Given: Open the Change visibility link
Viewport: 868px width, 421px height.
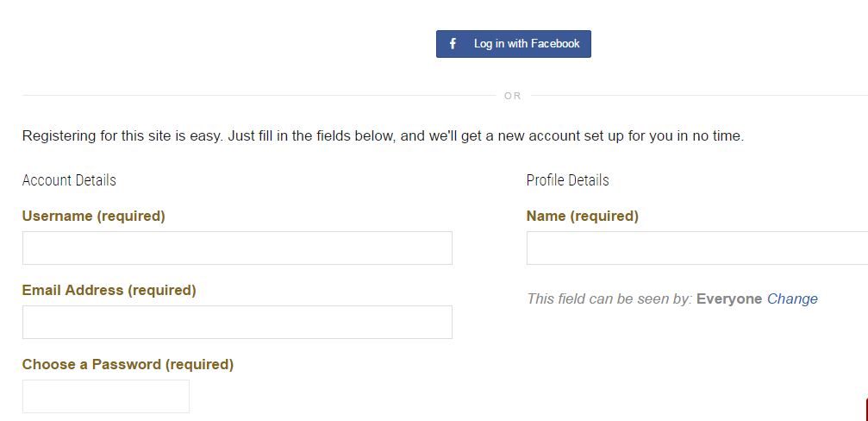Looking at the screenshot, I should [791, 299].
